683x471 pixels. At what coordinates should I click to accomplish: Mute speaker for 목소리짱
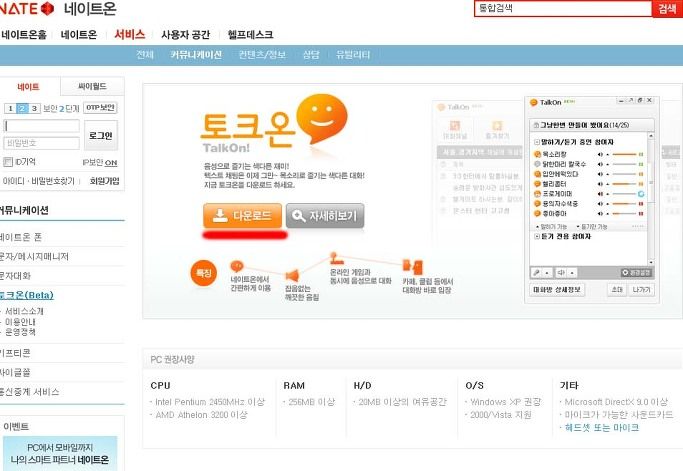600,154
